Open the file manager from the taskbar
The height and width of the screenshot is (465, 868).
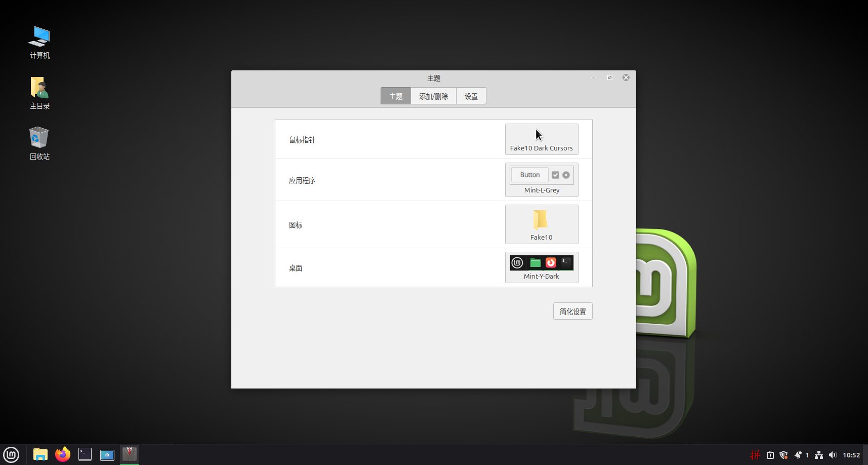pos(40,454)
